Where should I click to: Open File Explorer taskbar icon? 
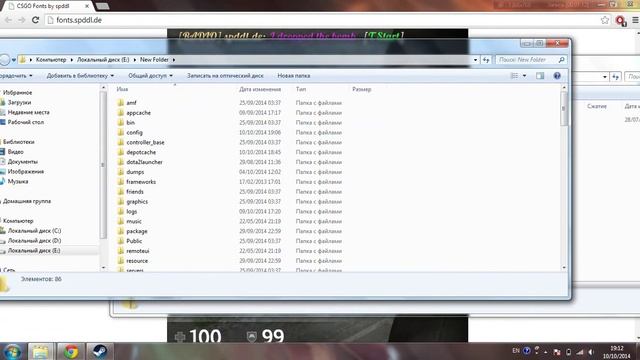(40, 351)
